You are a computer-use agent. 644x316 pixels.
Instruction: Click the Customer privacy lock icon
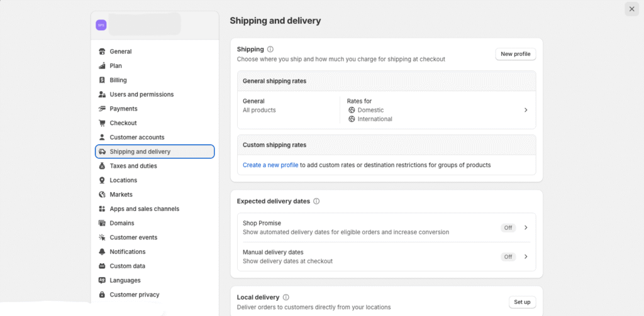tap(102, 295)
